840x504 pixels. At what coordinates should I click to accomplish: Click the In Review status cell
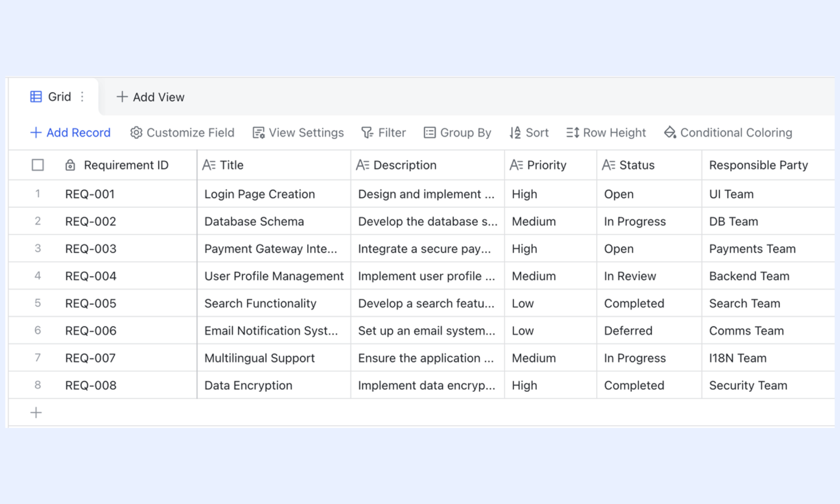[649, 276]
